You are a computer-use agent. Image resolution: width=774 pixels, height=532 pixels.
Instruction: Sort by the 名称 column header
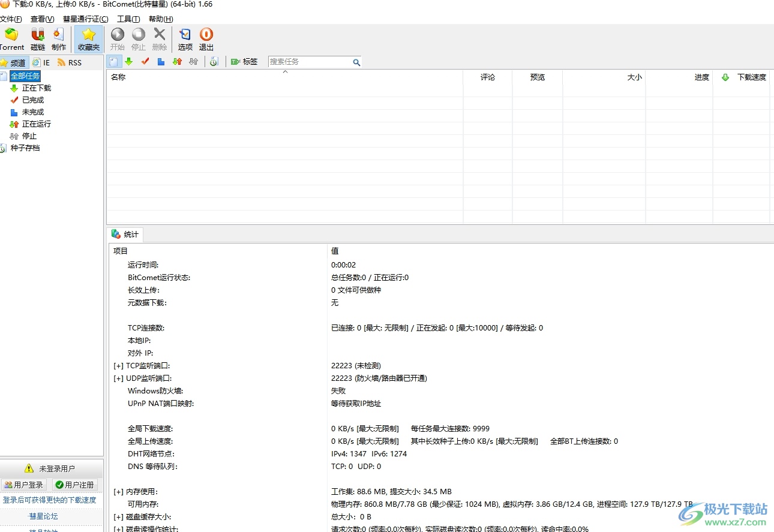coord(285,77)
